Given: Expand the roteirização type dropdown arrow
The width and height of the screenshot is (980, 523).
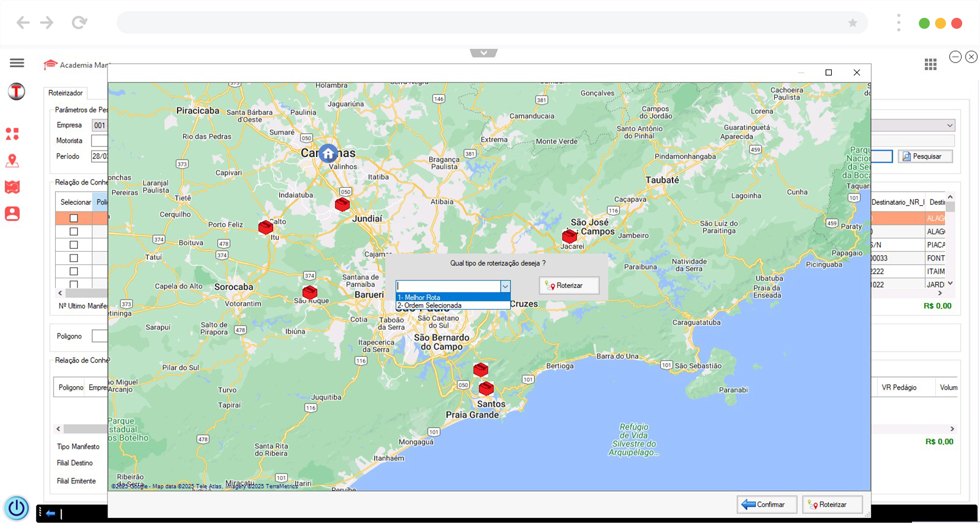Looking at the screenshot, I should pos(505,286).
